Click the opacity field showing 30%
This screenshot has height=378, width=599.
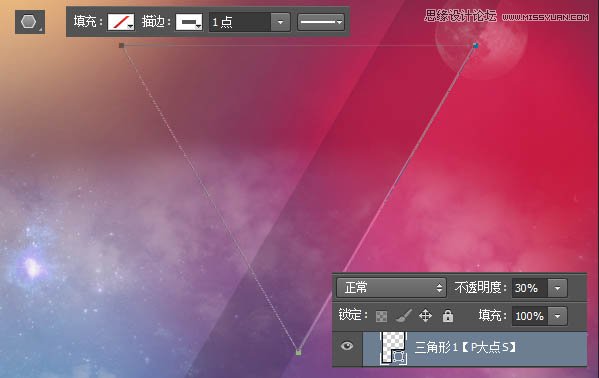click(x=530, y=288)
